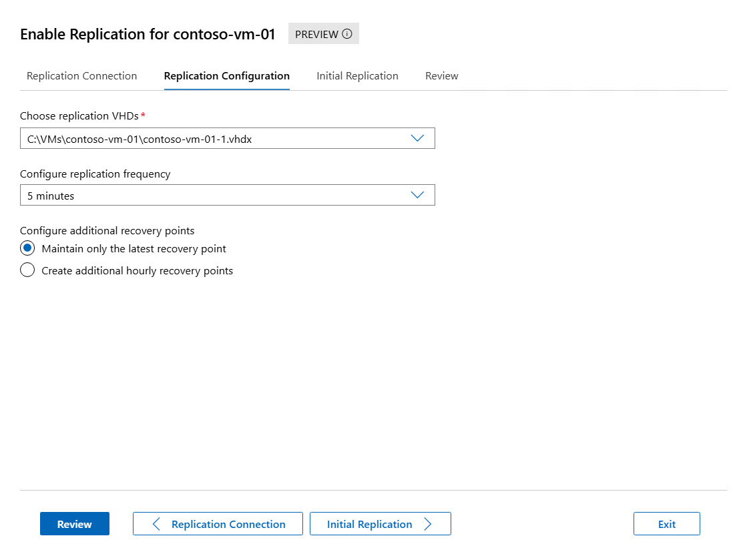Click the Exit button
Screen dimensions: 747x560
click(x=666, y=524)
